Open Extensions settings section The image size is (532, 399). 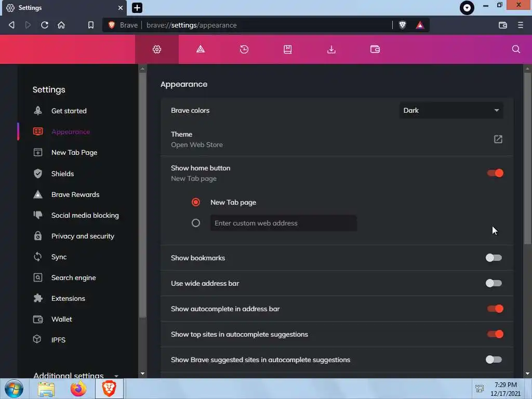68,299
